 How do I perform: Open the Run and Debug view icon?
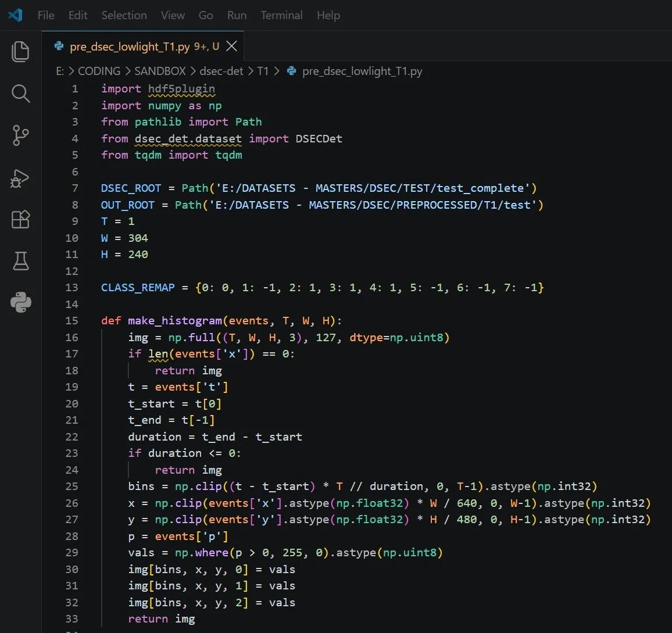point(20,178)
